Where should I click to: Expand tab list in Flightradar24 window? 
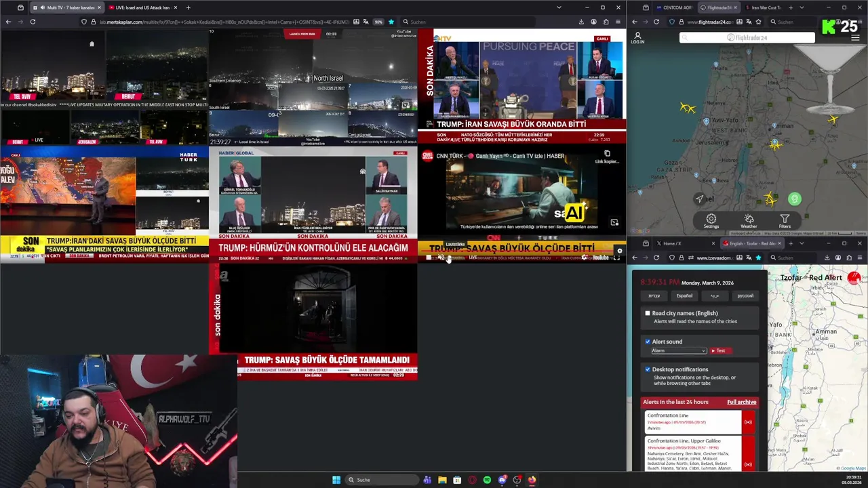point(802,7)
